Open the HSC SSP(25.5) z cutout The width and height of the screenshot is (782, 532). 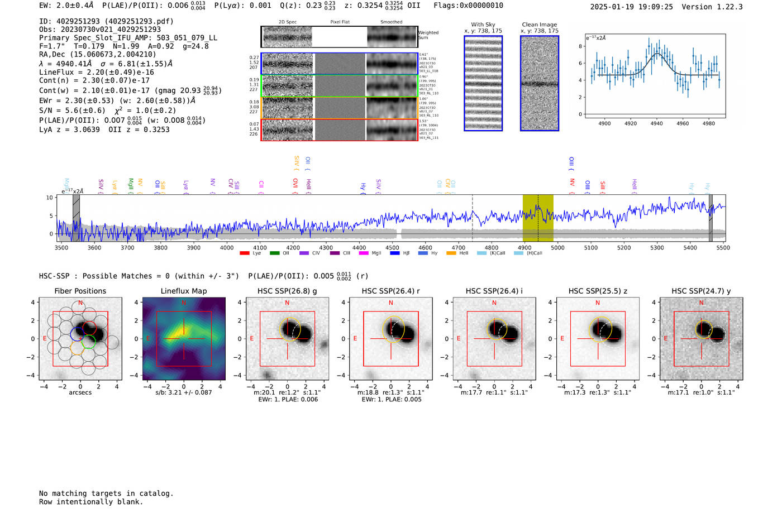[x=598, y=339]
